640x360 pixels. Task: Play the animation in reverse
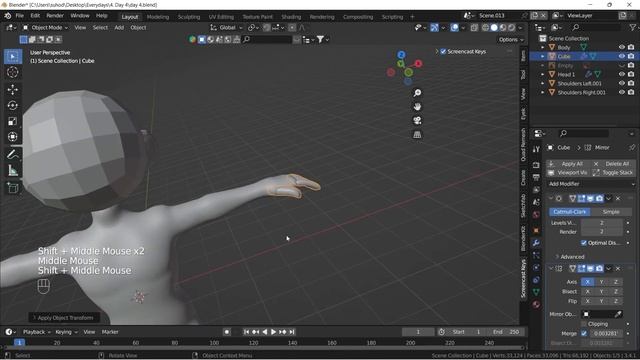click(x=264, y=332)
